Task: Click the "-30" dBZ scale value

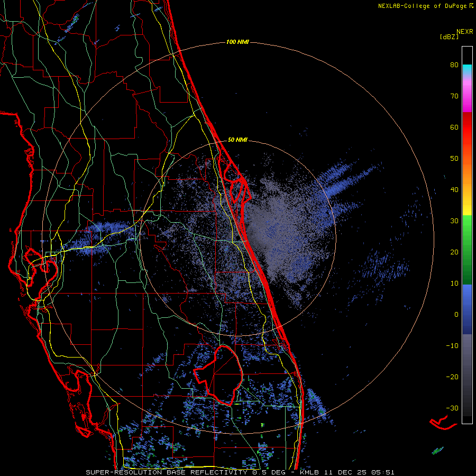Action: (452, 408)
